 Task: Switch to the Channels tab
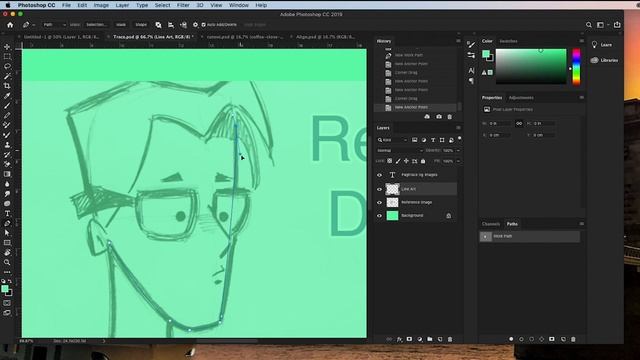[491, 224]
